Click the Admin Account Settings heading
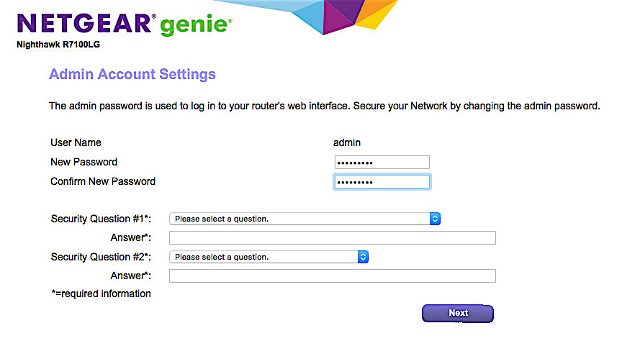This screenshot has height=364, width=640. pos(132,75)
